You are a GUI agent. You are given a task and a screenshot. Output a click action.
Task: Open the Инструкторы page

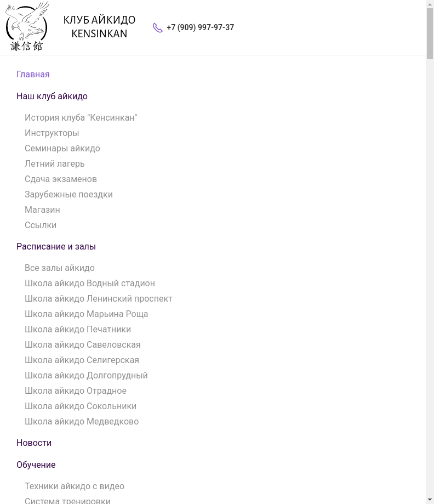click(x=52, y=133)
